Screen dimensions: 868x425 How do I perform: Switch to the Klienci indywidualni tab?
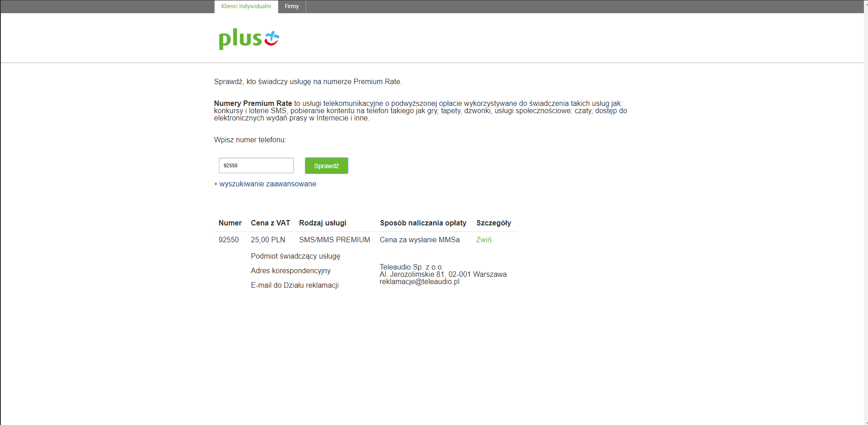246,6
